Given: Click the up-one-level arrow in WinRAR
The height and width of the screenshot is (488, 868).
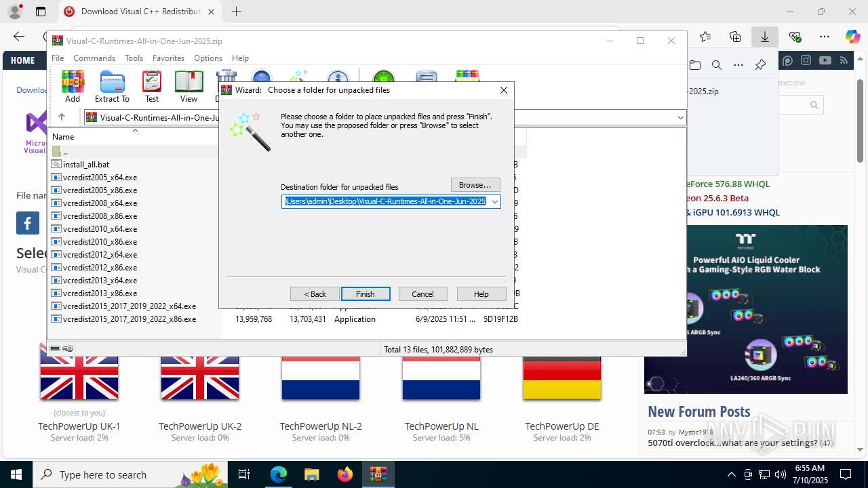Looking at the screenshot, I should pyautogui.click(x=62, y=117).
